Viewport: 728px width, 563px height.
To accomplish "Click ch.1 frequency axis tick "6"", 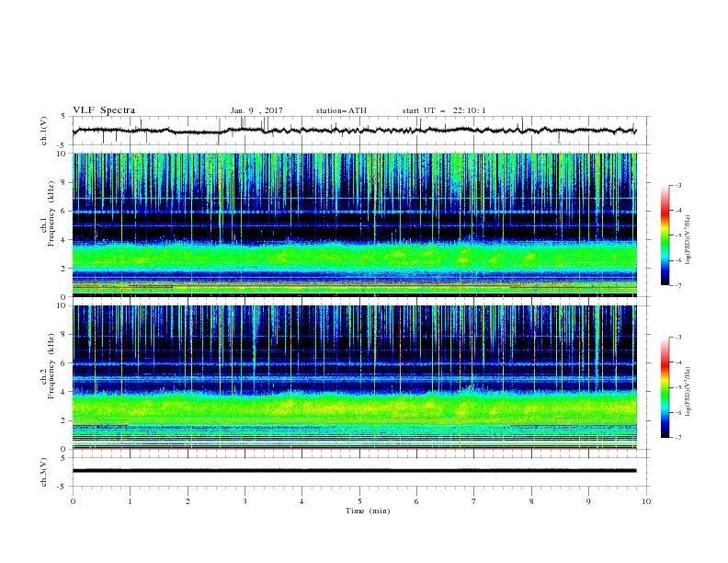I will point(65,211).
